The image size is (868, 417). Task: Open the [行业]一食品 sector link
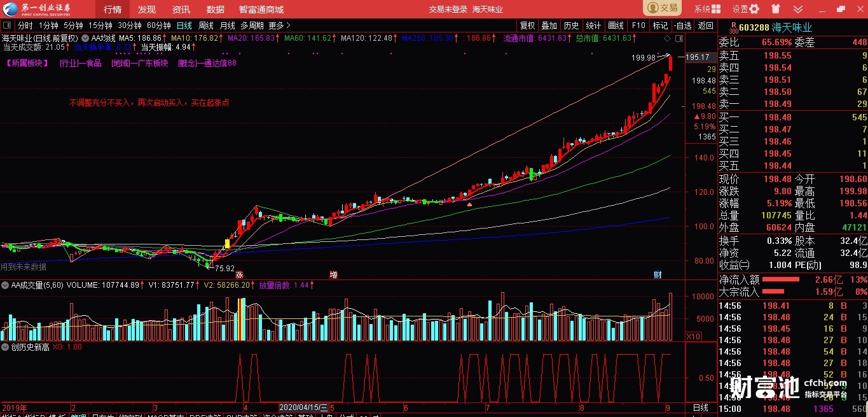[x=80, y=63]
